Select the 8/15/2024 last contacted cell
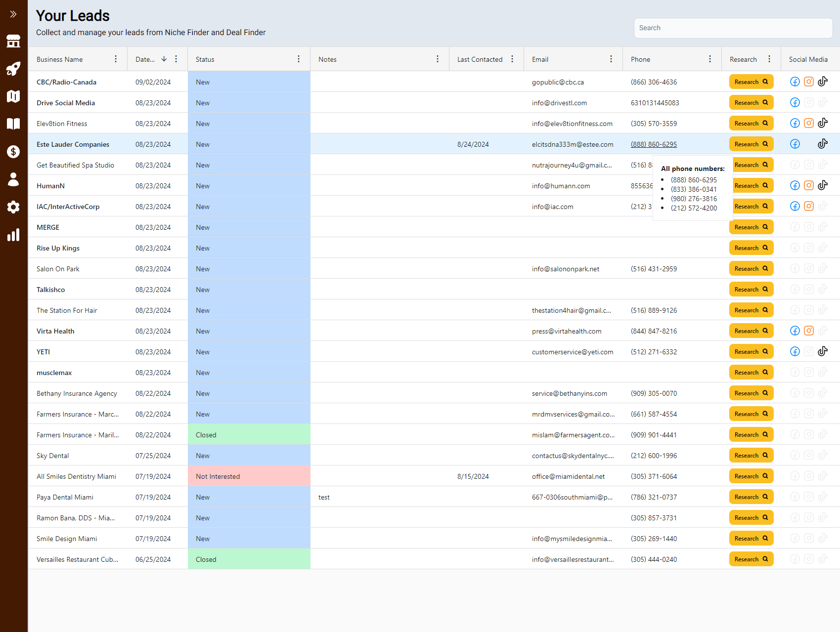 473,476
